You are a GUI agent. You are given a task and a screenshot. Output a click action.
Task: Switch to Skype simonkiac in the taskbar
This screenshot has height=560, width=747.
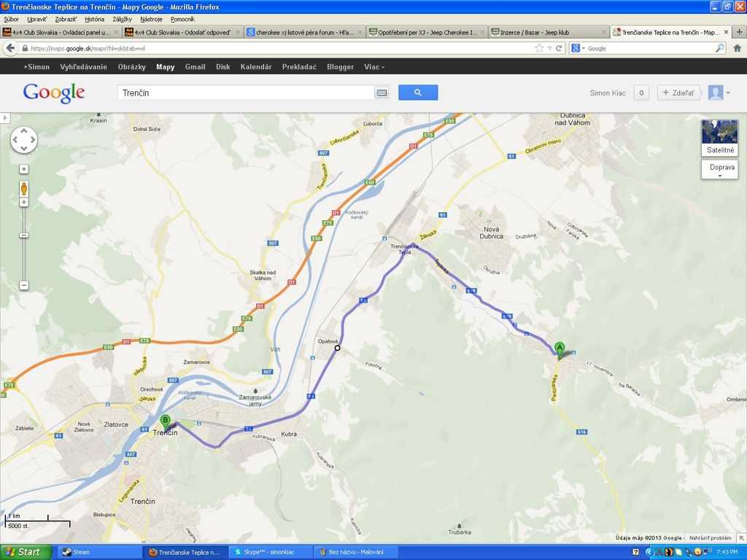coord(271,552)
